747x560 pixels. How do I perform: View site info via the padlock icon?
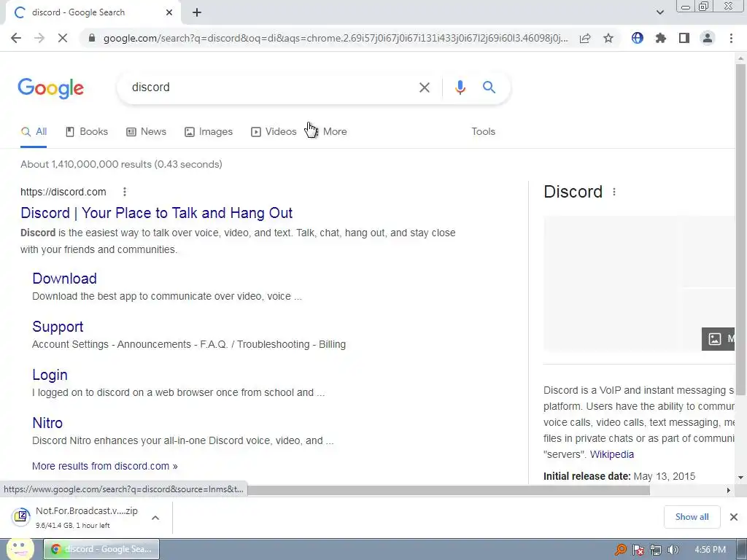[x=92, y=38]
